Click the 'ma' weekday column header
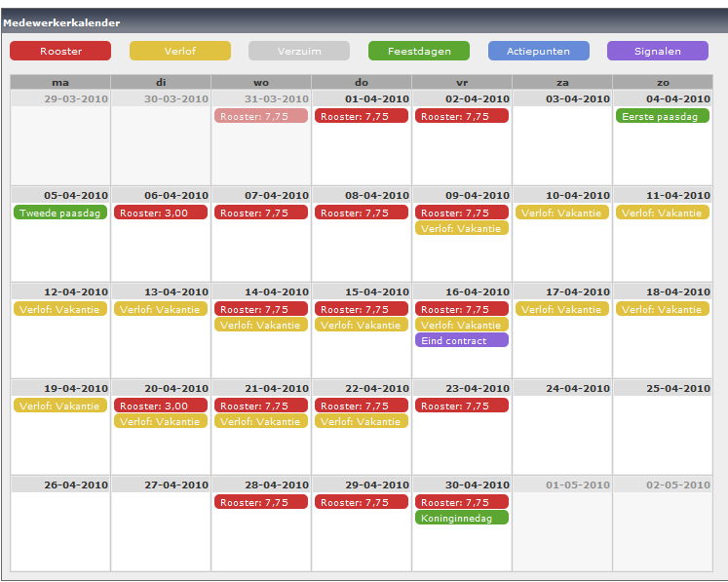Image resolution: width=728 pixels, height=582 pixels. click(60, 83)
